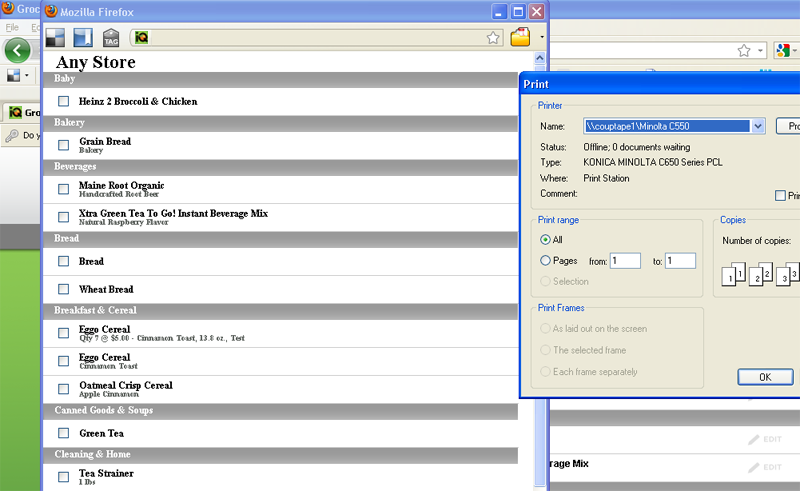The image size is (800, 491).
Task: Click the Beverages category header
Action: tap(280, 166)
